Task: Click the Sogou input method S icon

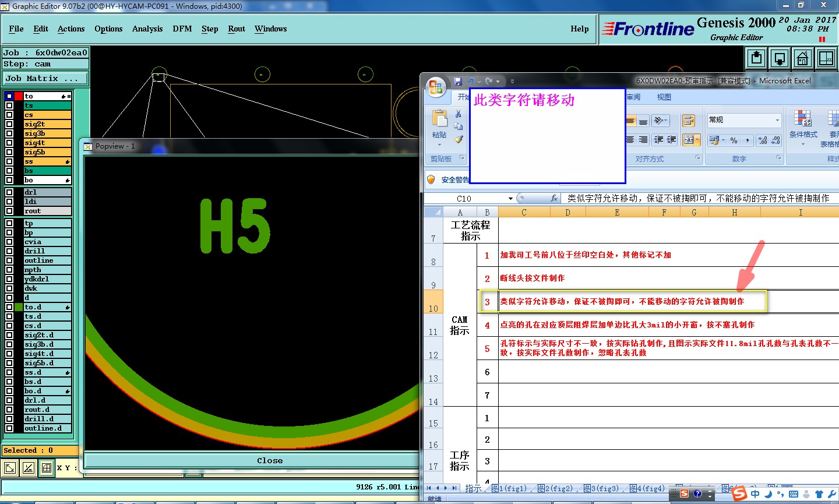Action: (x=739, y=494)
